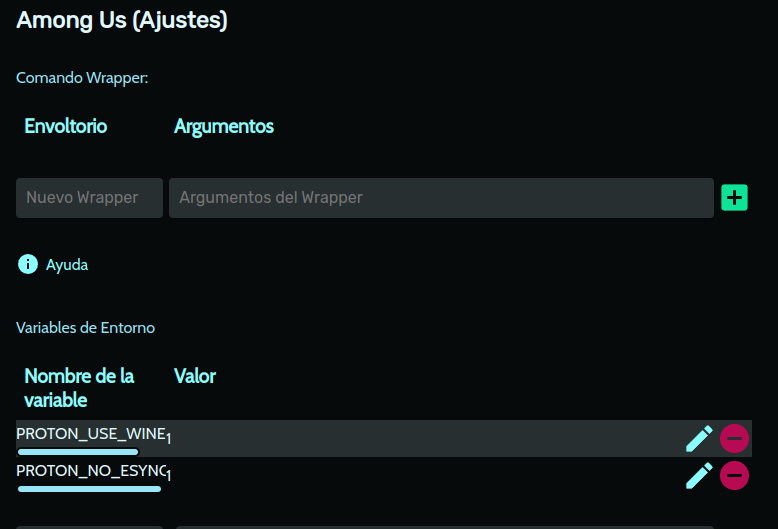
Task: Focus the Nuevo Wrapper input field
Action: (x=89, y=198)
